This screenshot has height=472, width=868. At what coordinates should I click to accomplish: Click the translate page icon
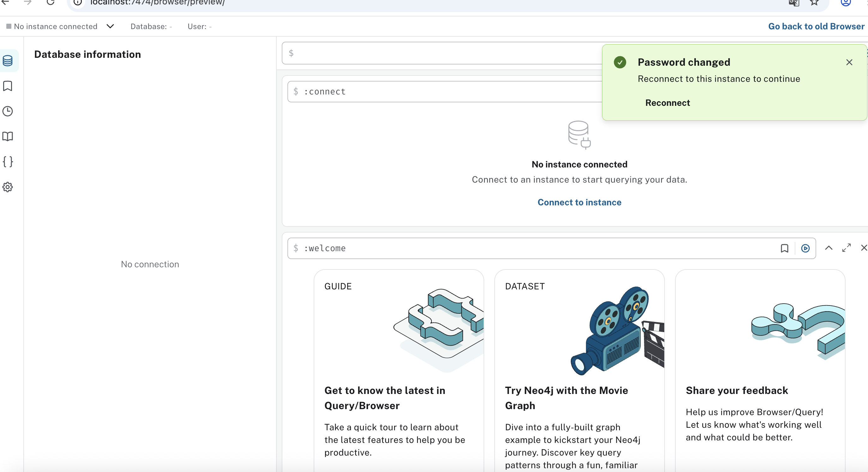click(x=794, y=2)
